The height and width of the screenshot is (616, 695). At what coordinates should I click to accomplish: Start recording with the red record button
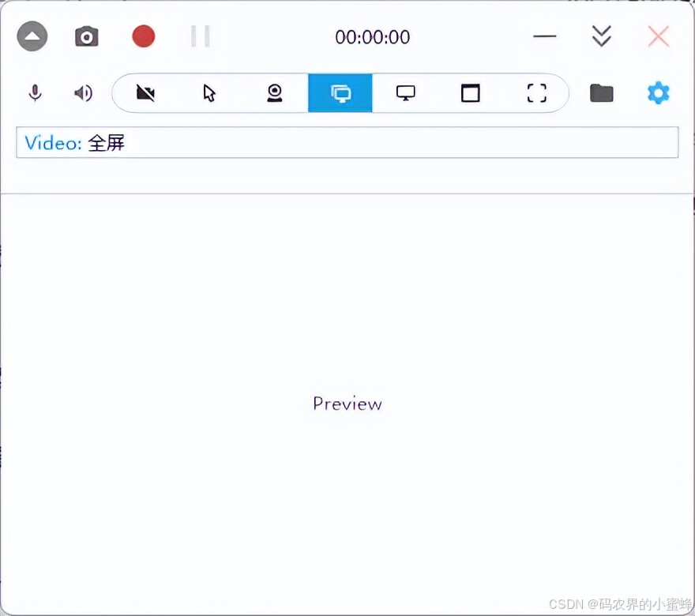click(x=144, y=36)
